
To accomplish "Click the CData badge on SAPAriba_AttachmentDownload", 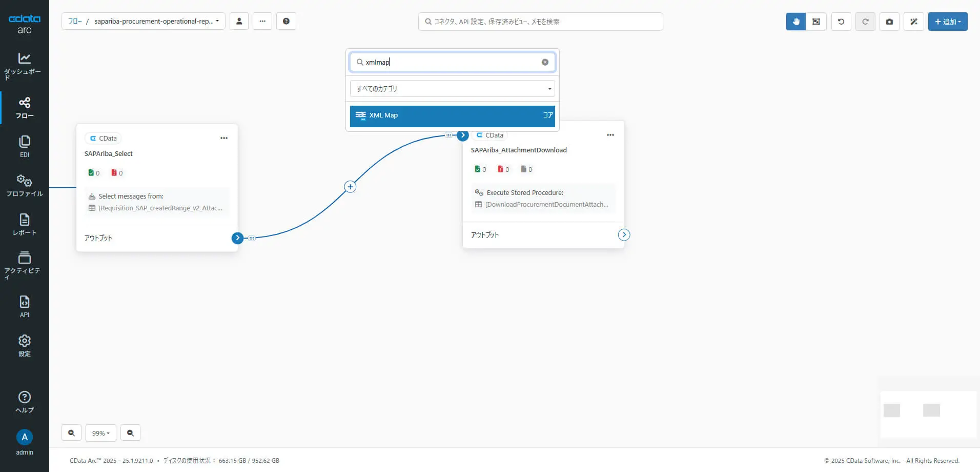I will tap(489, 135).
